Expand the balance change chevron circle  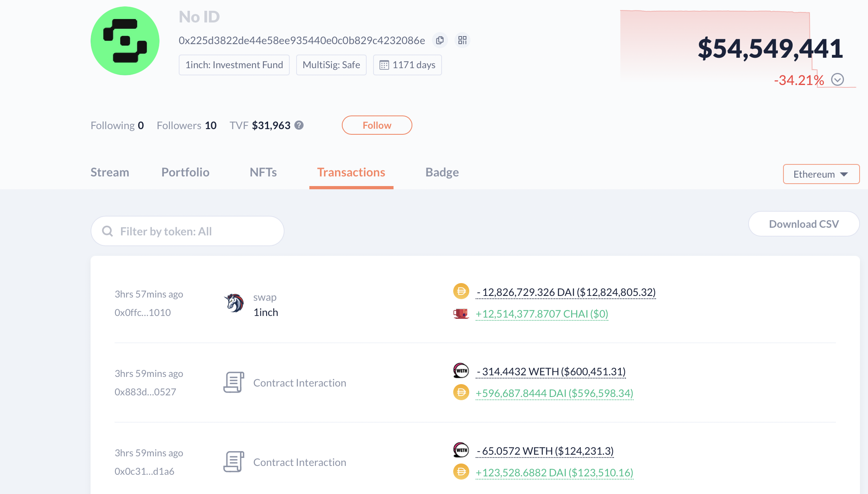point(838,79)
